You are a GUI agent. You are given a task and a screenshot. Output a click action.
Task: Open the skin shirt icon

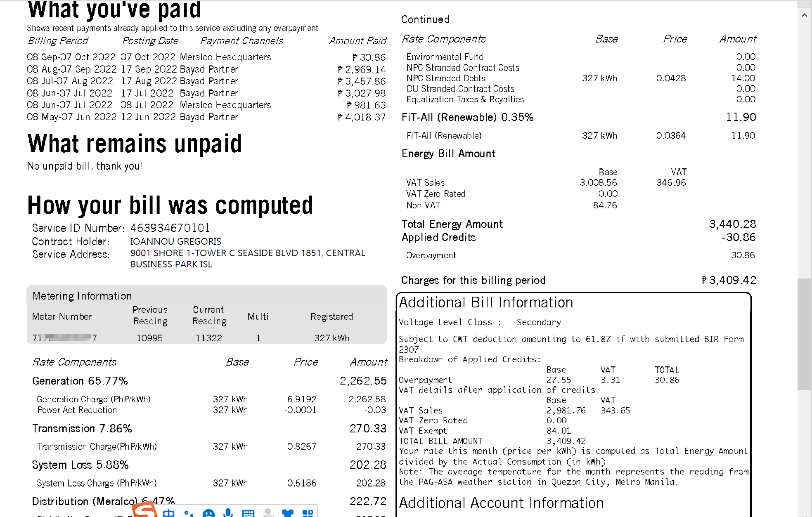click(288, 513)
